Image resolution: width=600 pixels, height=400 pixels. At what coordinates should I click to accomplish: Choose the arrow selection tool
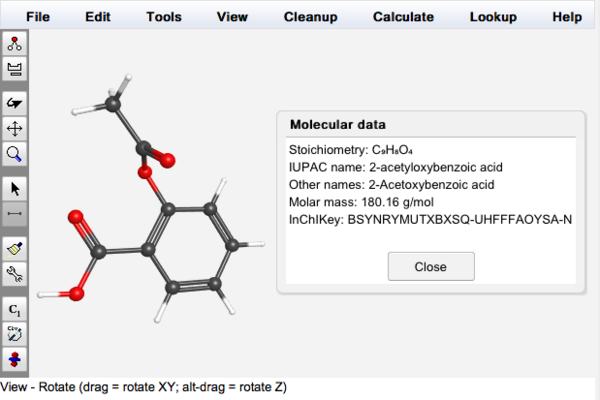point(16,187)
